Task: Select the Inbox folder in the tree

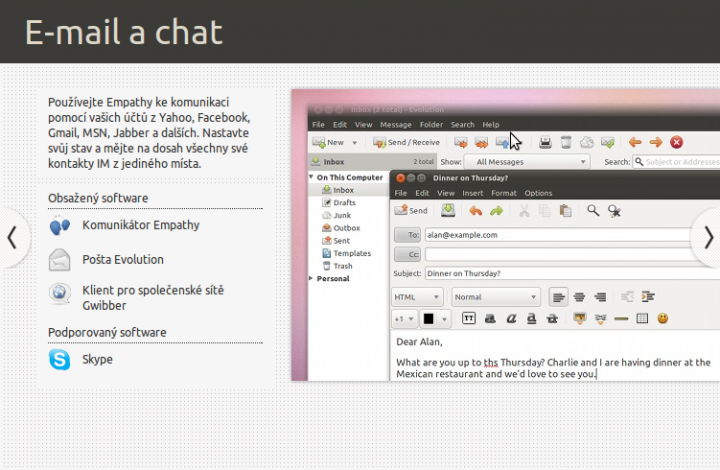Action: pos(338,190)
